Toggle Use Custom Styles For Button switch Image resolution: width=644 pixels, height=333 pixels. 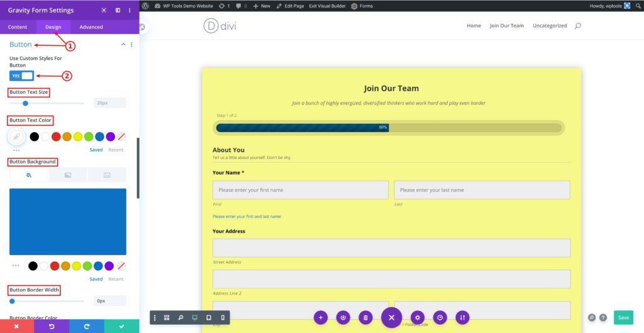click(x=22, y=76)
